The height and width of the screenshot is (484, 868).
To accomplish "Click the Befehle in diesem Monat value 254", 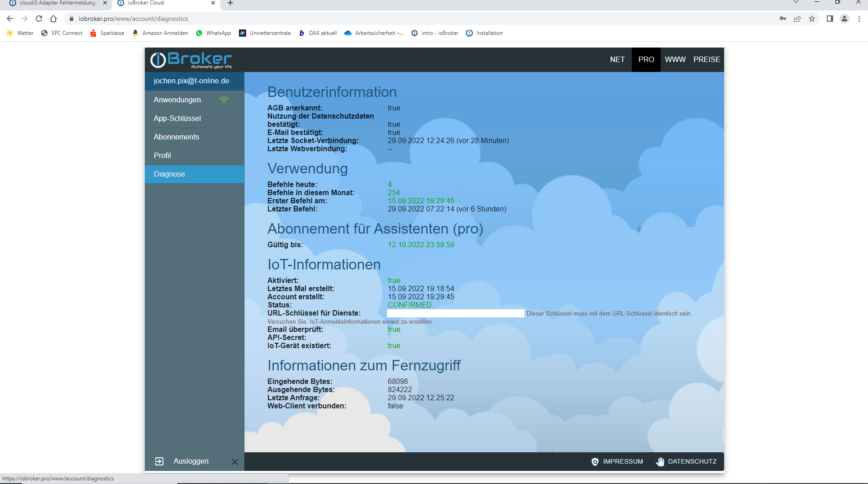I will coord(394,193).
